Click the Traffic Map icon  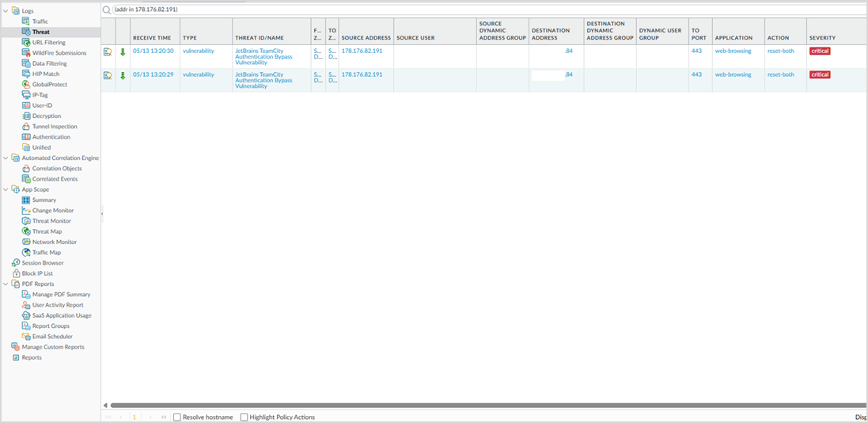pos(26,252)
